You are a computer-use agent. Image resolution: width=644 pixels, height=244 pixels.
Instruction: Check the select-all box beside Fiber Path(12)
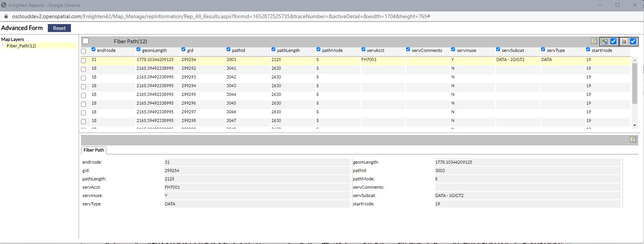(85, 41)
